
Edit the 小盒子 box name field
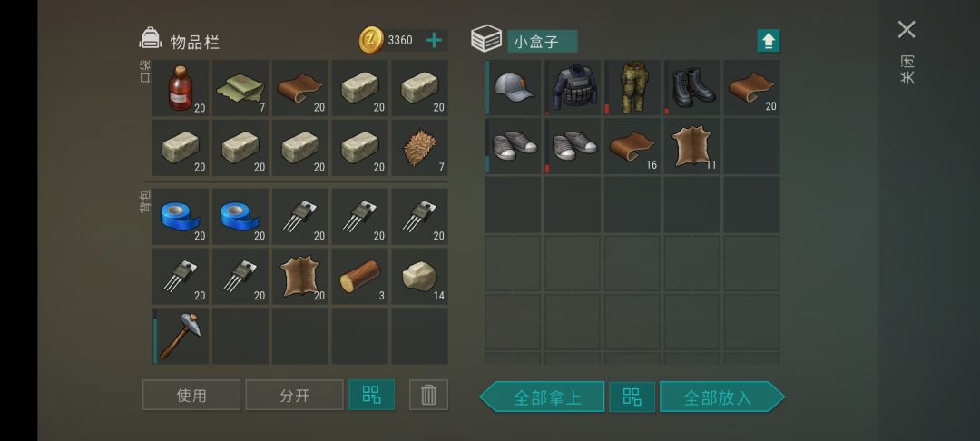click(542, 42)
